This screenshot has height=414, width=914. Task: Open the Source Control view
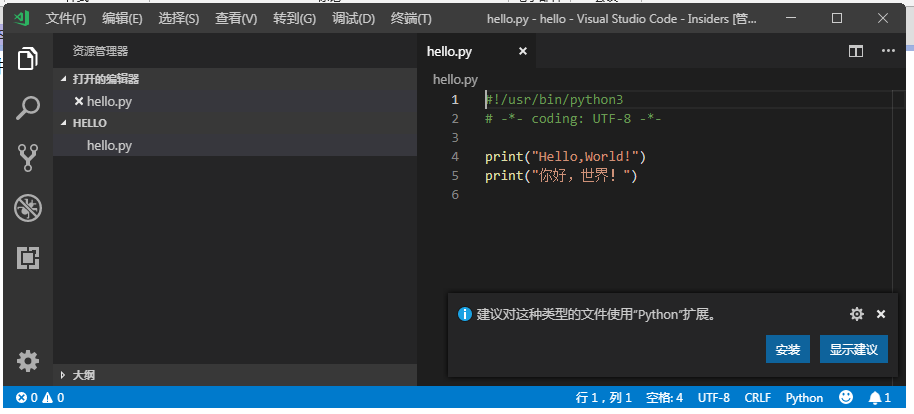click(x=28, y=157)
